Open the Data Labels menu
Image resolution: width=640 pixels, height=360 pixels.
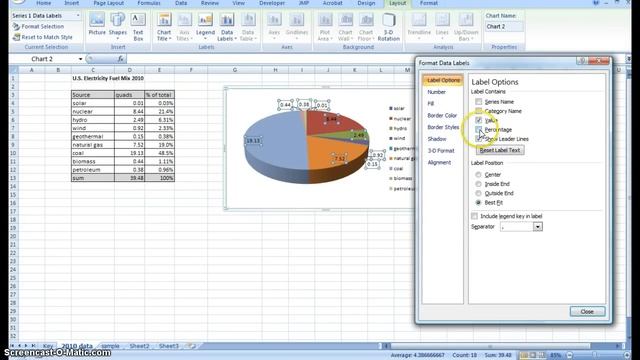point(227,27)
